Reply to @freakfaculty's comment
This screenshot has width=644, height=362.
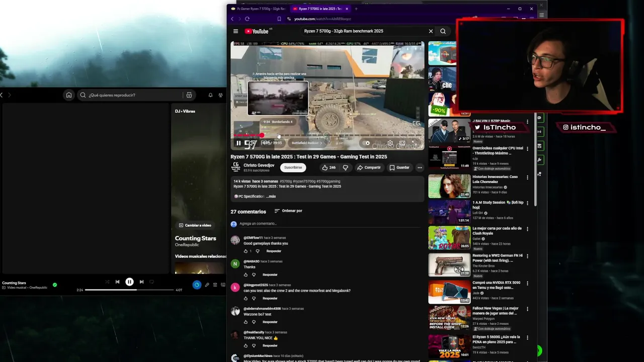pyautogui.click(x=270, y=345)
